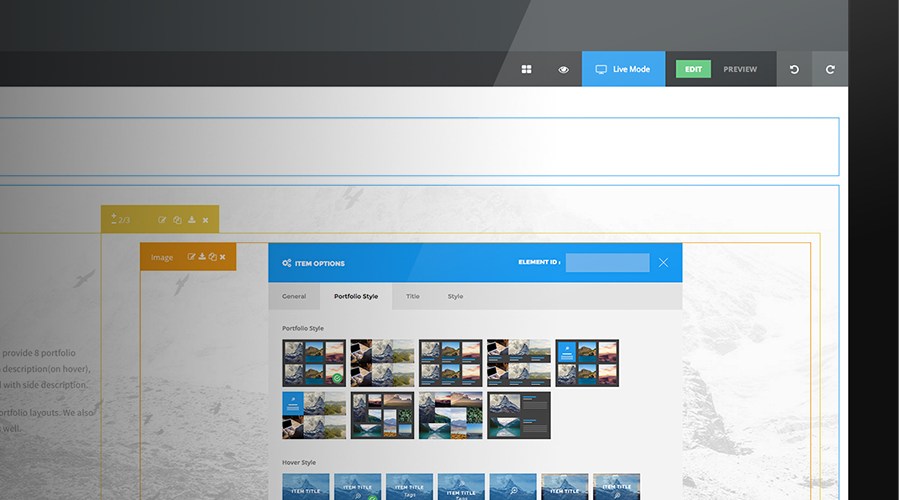The width and height of the screenshot is (900, 500).
Task: Click the undo arrow icon
Action: click(795, 69)
